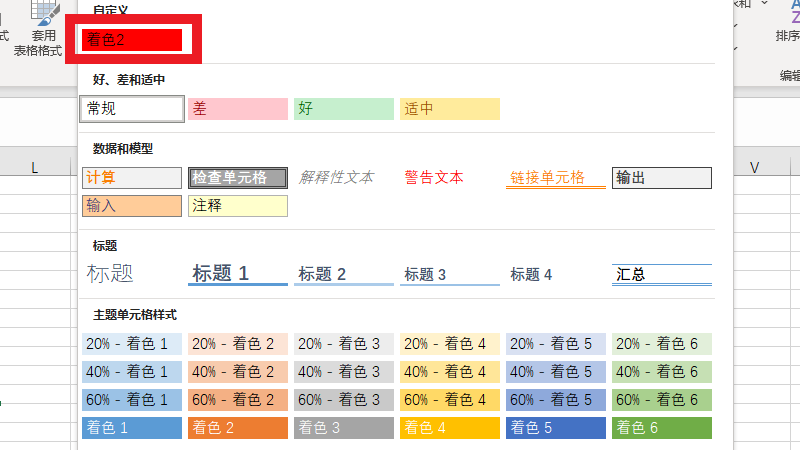This screenshot has height=450, width=800.
Task: Apply the 60% - 着色 4 swatch
Action: coord(449,400)
